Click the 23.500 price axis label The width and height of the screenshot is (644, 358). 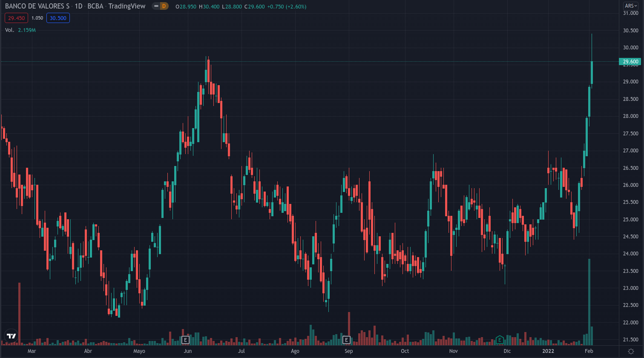click(x=631, y=271)
